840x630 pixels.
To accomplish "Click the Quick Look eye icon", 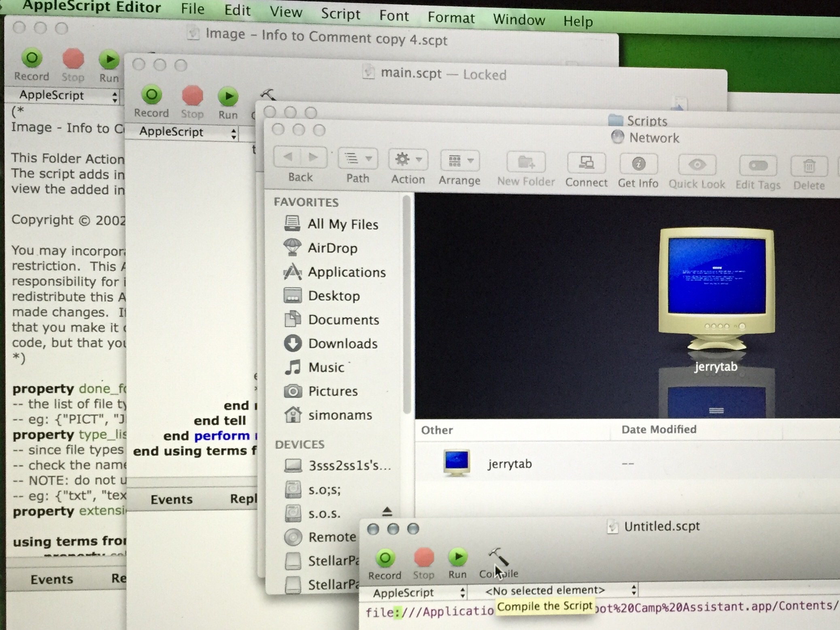I will [x=697, y=165].
